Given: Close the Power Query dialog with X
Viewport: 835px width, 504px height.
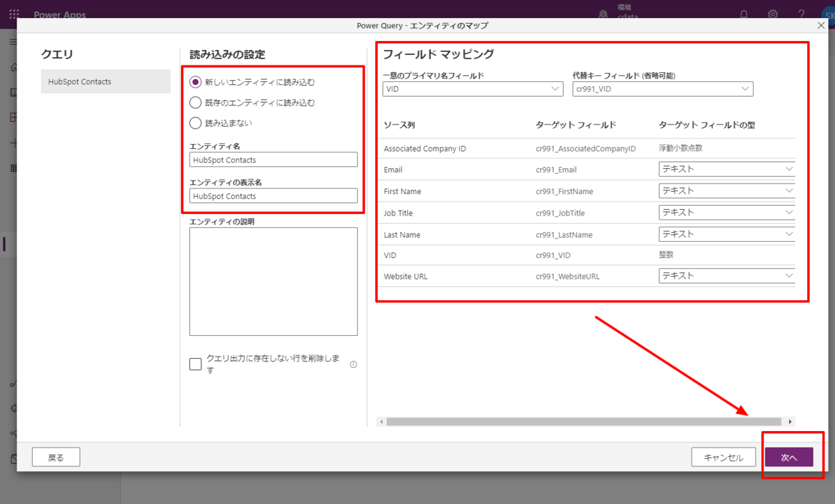Looking at the screenshot, I should coord(821,25).
